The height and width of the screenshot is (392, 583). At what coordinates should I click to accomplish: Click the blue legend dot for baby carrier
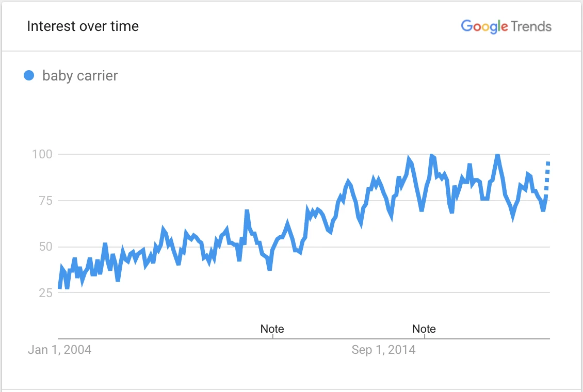coord(29,76)
